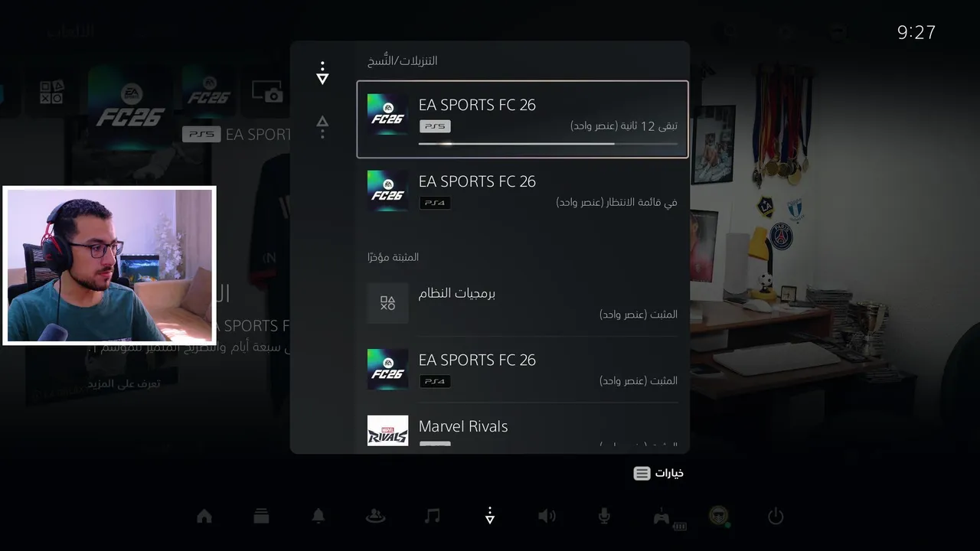
Task: Open the Options button
Action: [658, 473]
